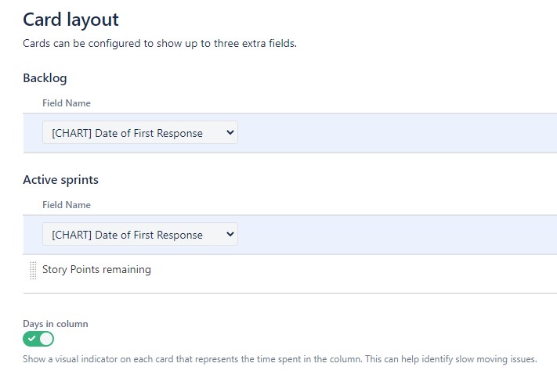Click the checkmark inside the green toggle
Image resolution: width=557 pixels, height=392 pixels.
(31, 339)
